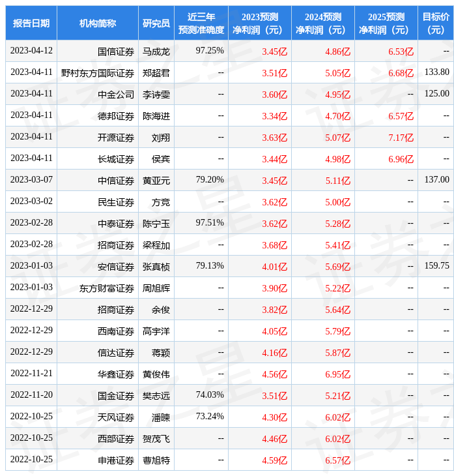The width and height of the screenshot is (454, 476).
Task: Click the 7.17亿 forecast value
Action: tap(401, 138)
